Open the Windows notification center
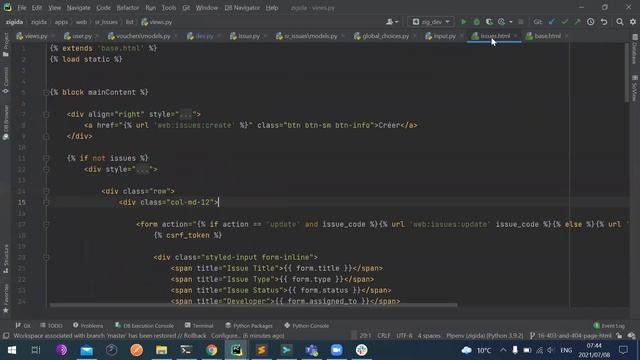The width and height of the screenshot is (640, 360). pos(623,350)
